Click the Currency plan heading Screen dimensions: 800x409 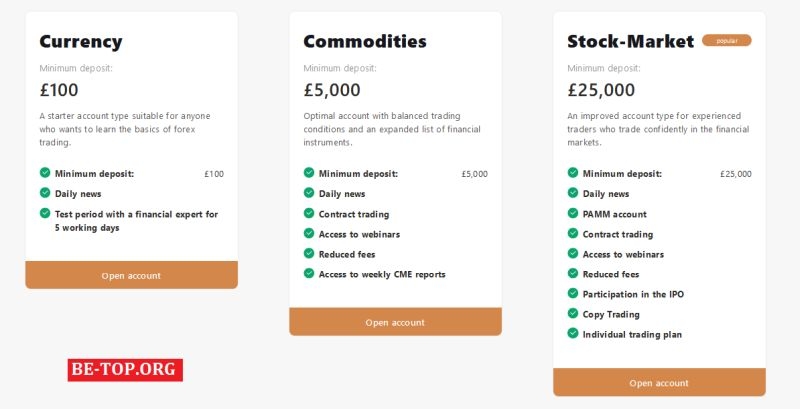tap(81, 42)
